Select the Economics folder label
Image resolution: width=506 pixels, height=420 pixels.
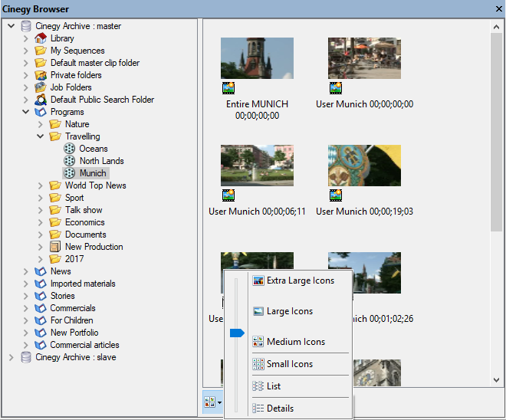click(x=85, y=222)
